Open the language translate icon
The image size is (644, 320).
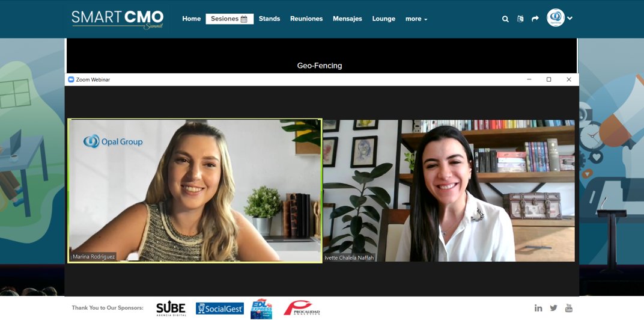[x=520, y=19]
